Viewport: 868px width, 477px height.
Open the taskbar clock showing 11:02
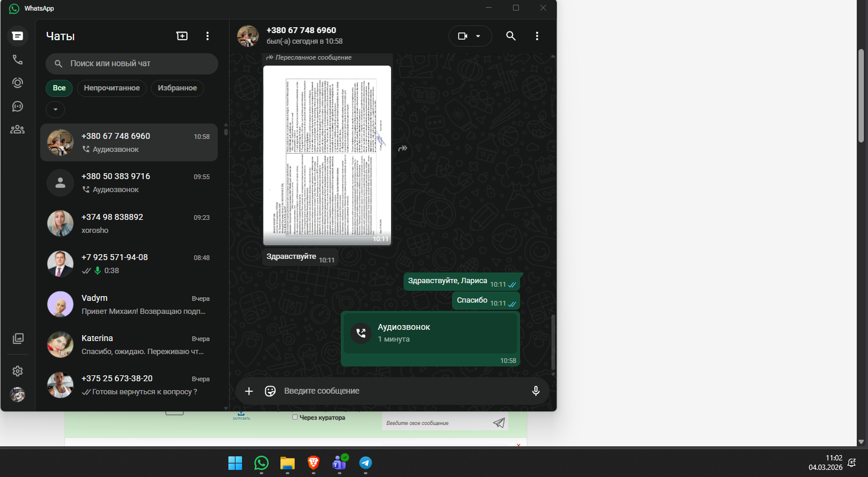(x=827, y=463)
